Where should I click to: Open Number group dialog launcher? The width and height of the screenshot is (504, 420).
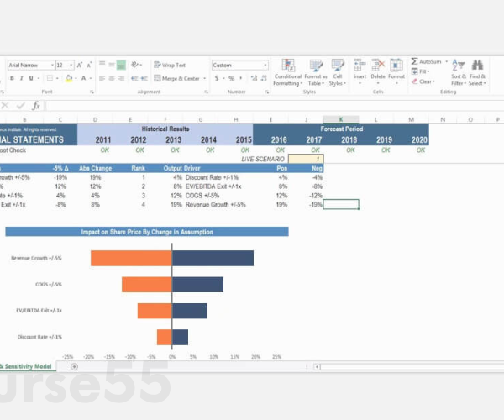point(267,92)
